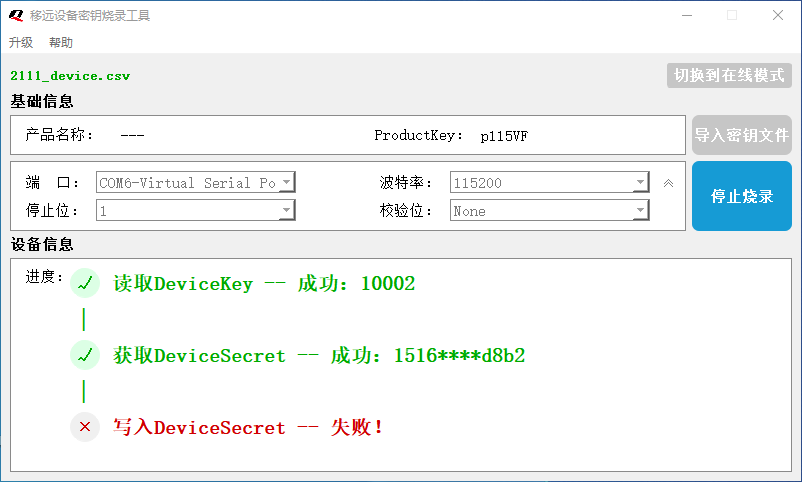Image resolution: width=802 pixels, height=482 pixels.
Task: Open the 端口 COM6 port dropdown
Action: coord(196,183)
